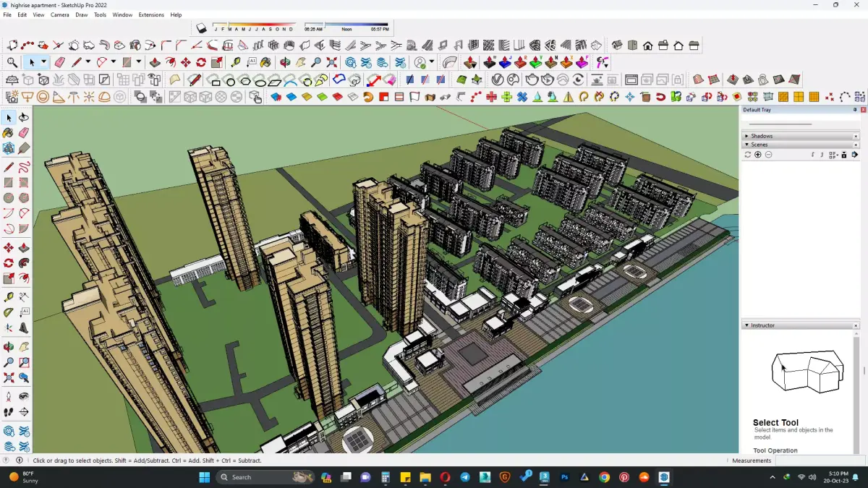
Task: Select the Position Camera tool in left palette
Action: [x=9, y=396]
